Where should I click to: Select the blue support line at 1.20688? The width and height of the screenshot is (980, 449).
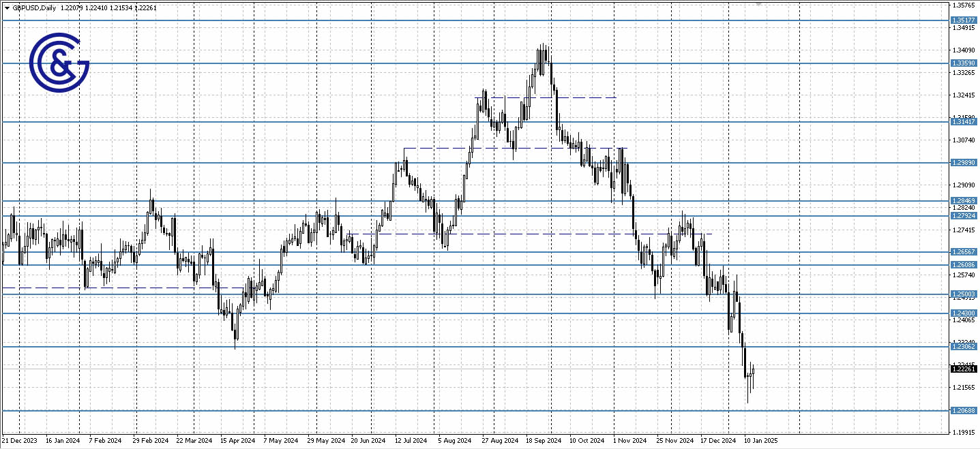[477, 409]
